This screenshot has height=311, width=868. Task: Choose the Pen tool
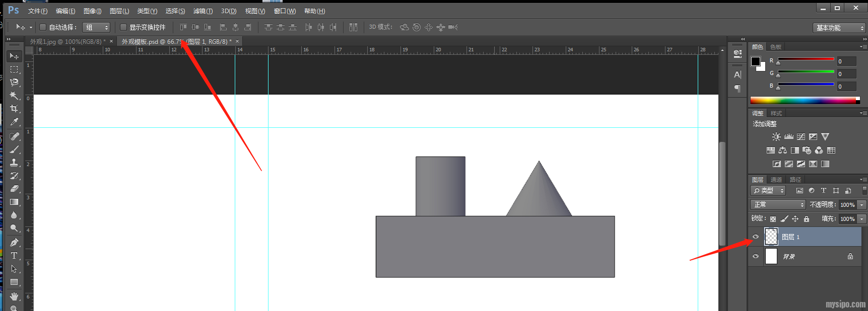coord(14,243)
